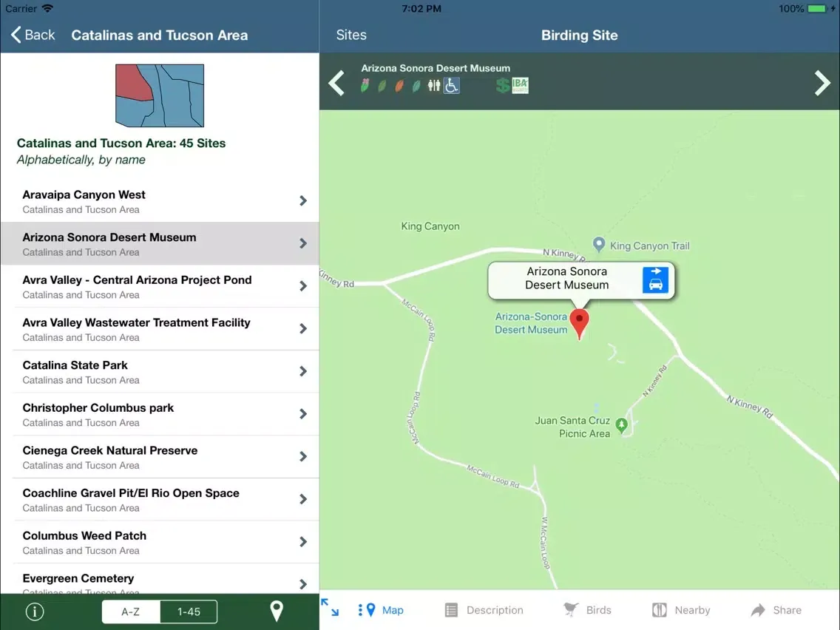The height and width of the screenshot is (630, 840).
Task: Tap the restrooms amenity icon
Action: (x=434, y=85)
